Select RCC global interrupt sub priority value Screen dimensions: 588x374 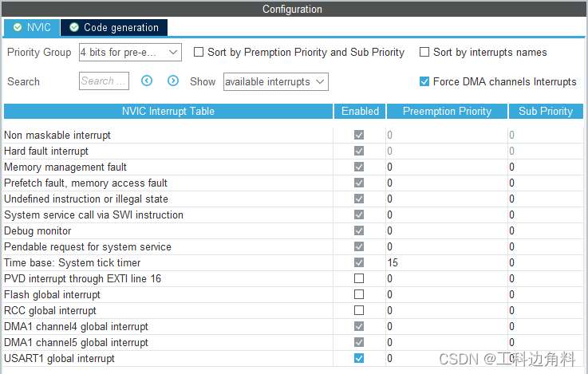(512, 311)
